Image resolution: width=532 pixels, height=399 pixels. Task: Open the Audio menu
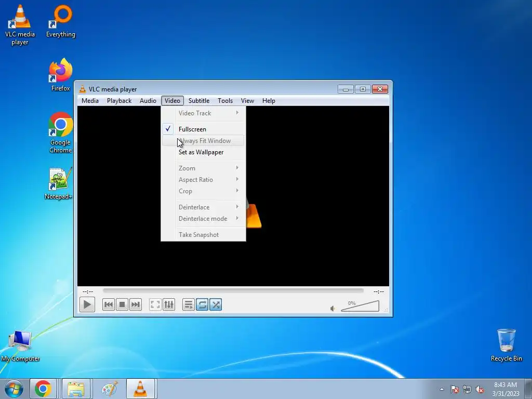coord(148,101)
